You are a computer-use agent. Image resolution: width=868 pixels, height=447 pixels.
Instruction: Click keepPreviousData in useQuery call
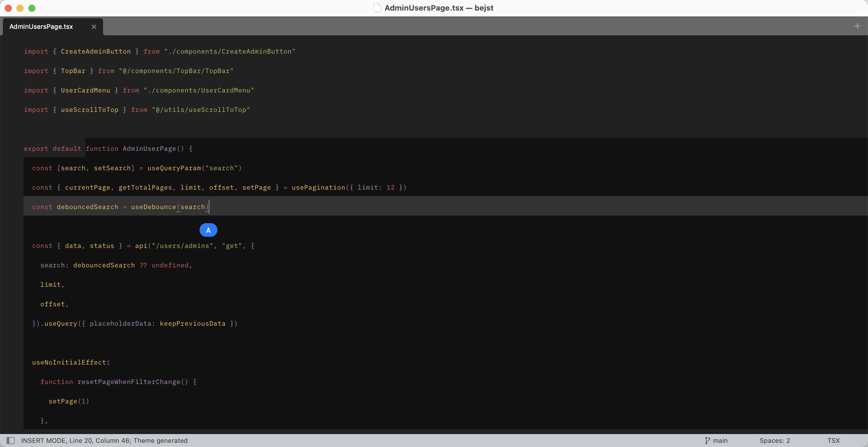tap(192, 324)
